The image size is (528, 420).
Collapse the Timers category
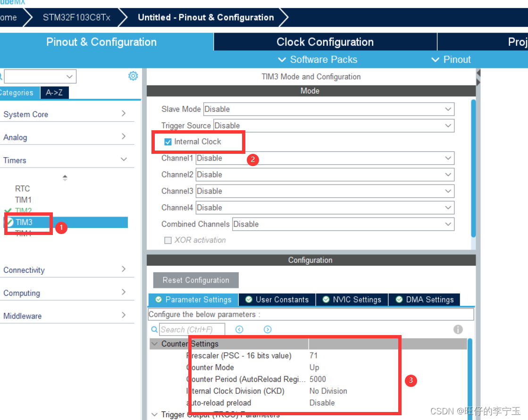pos(67,160)
